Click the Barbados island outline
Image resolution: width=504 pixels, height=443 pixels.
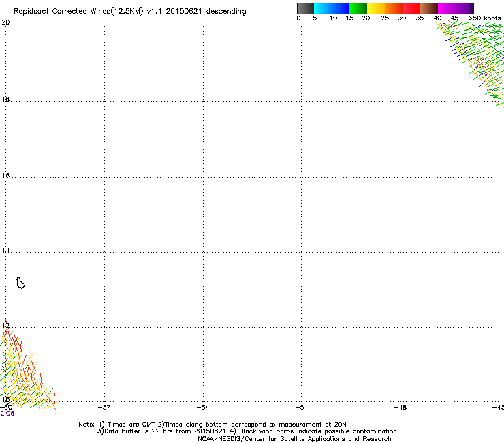pos(20,283)
